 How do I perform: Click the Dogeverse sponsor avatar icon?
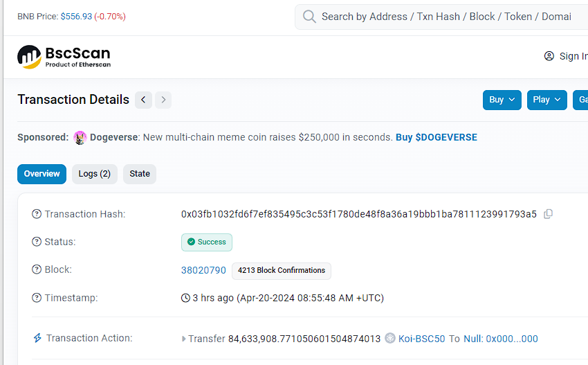click(80, 138)
